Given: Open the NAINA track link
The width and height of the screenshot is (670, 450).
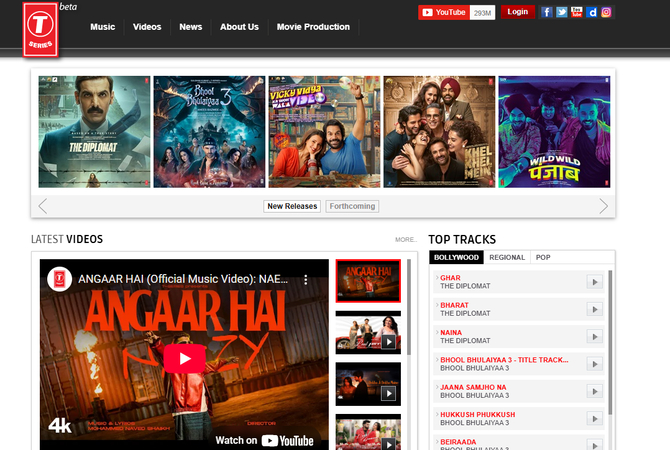Looking at the screenshot, I should coord(451,332).
